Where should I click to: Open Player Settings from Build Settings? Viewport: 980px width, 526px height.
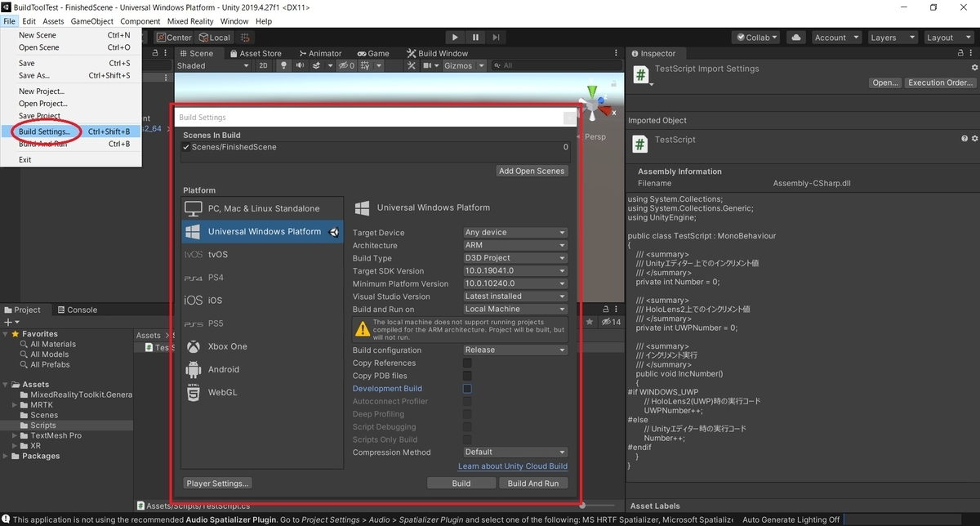[x=217, y=484]
